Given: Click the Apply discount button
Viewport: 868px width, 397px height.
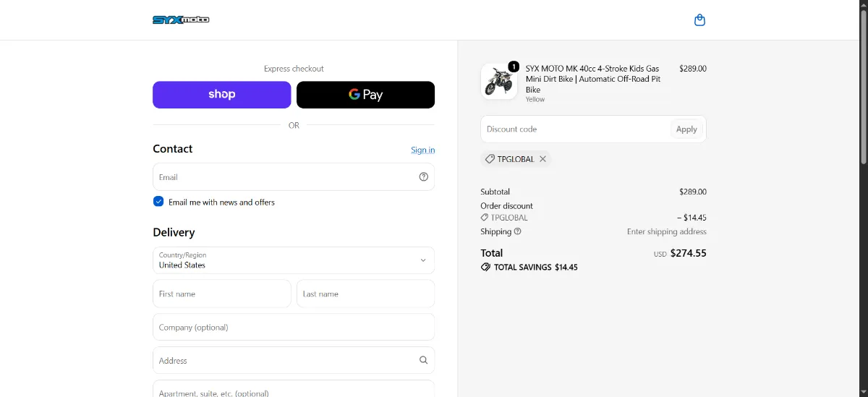Looking at the screenshot, I should pyautogui.click(x=686, y=129).
